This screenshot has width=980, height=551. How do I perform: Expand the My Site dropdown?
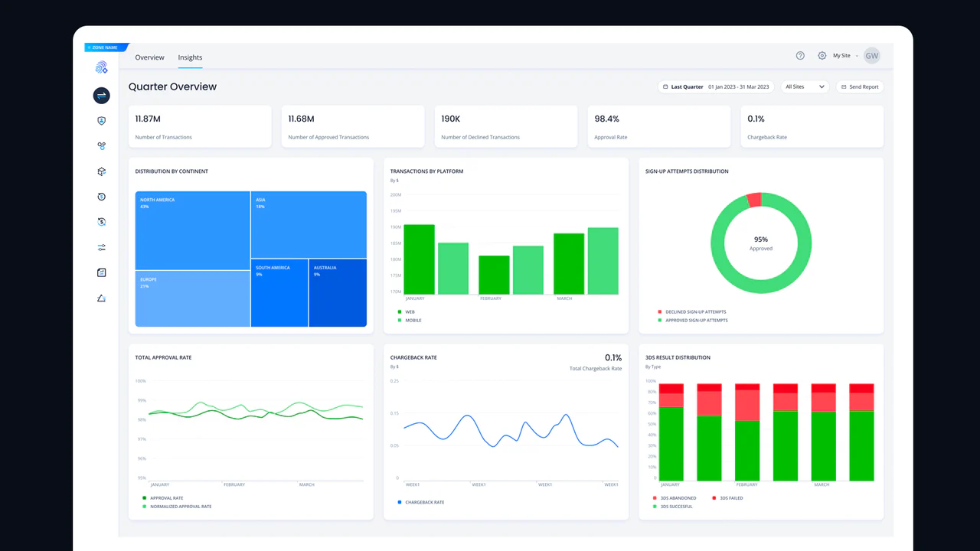click(x=844, y=56)
